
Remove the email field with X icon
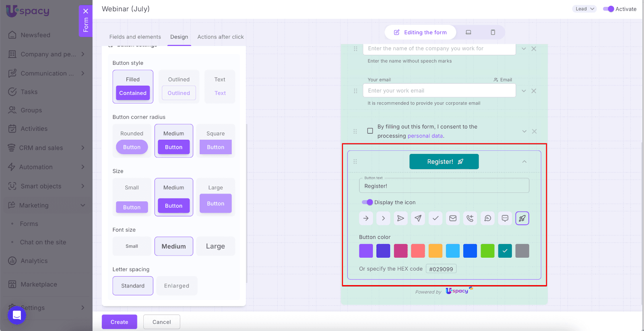pyautogui.click(x=534, y=91)
